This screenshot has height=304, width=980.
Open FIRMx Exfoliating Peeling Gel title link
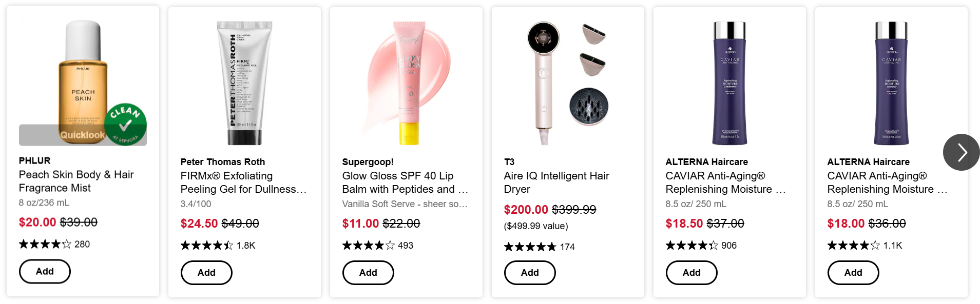coord(243,183)
